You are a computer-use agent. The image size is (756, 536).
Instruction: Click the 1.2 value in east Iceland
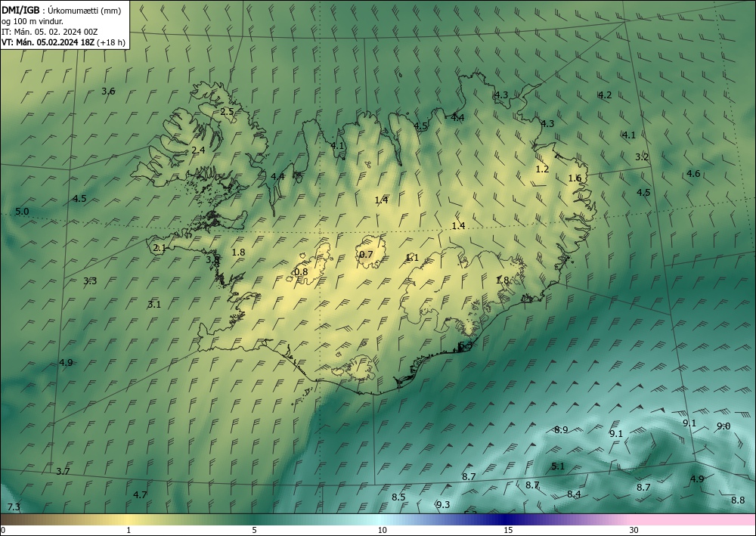tap(542, 169)
